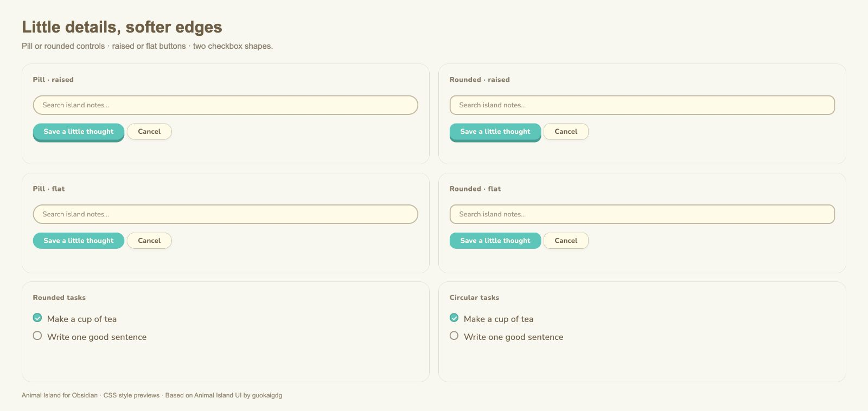The image size is (868, 411).
Task: Uncheck 'Make a cup of tea' under Circular tasks
Action: coord(454,318)
